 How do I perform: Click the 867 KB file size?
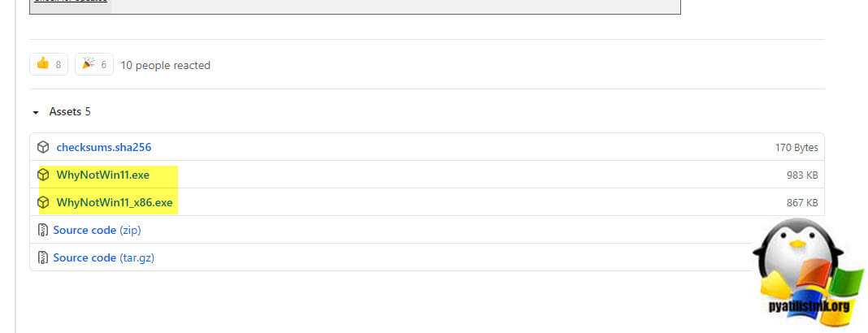[x=801, y=203]
